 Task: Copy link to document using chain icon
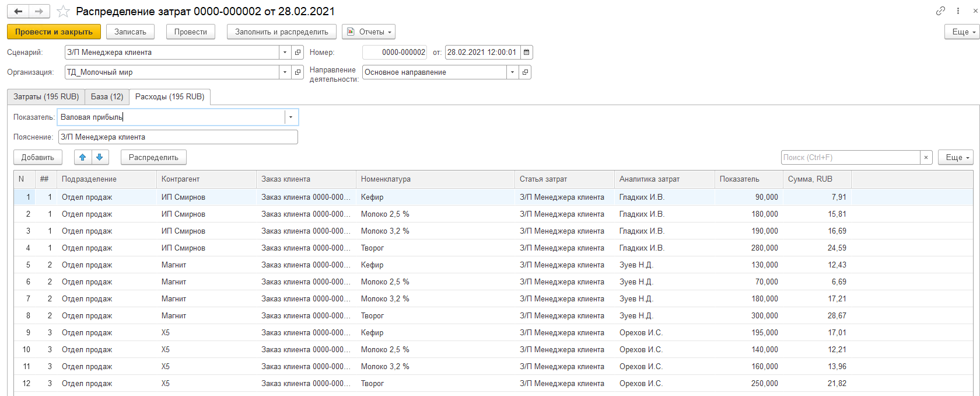pyautogui.click(x=940, y=11)
